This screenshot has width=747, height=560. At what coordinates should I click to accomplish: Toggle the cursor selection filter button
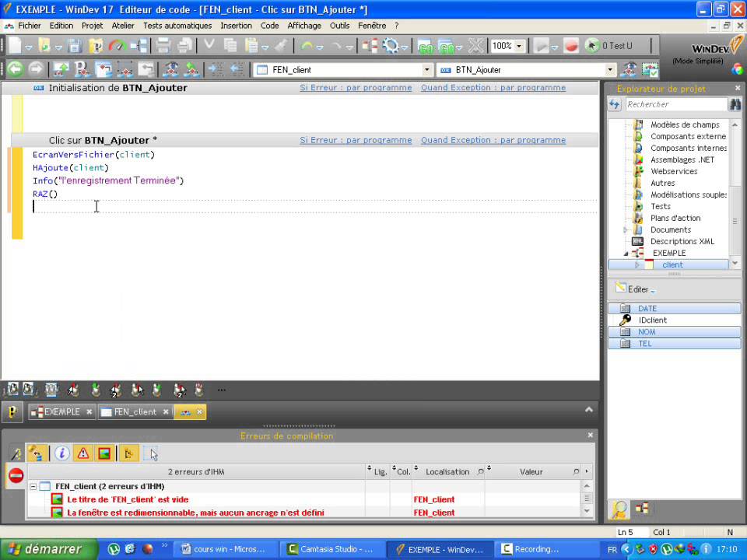click(150, 453)
